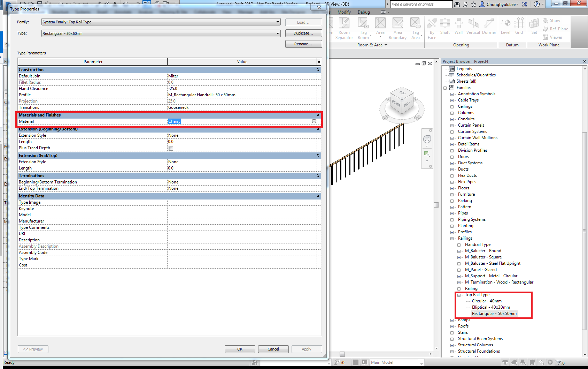Image resolution: width=588 pixels, height=369 pixels.
Task: Open the Debug ribbon tab
Action: coord(364,12)
